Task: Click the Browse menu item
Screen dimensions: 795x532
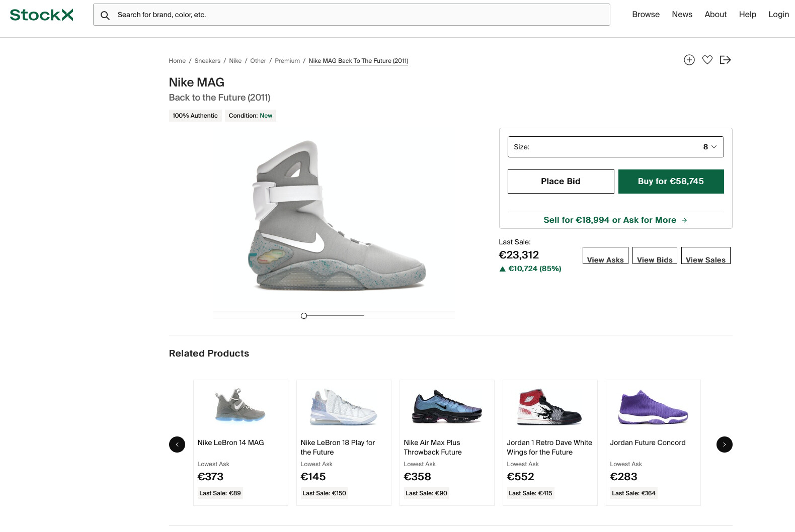Action: 646,15
